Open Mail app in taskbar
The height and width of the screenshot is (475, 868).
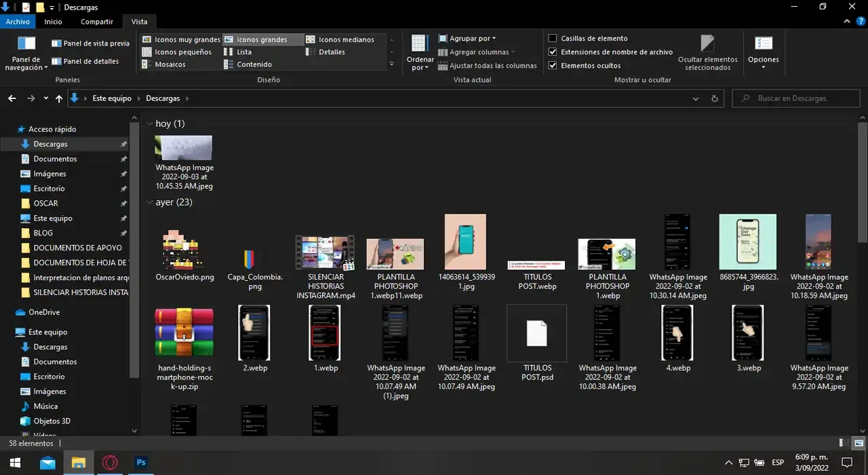47,463
